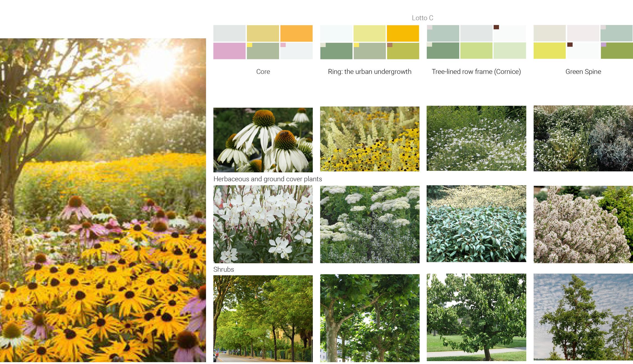Screen dimensions: 633x364
Task: Pick the golden yellow swatch in Ring palette
Action: coord(403,33)
